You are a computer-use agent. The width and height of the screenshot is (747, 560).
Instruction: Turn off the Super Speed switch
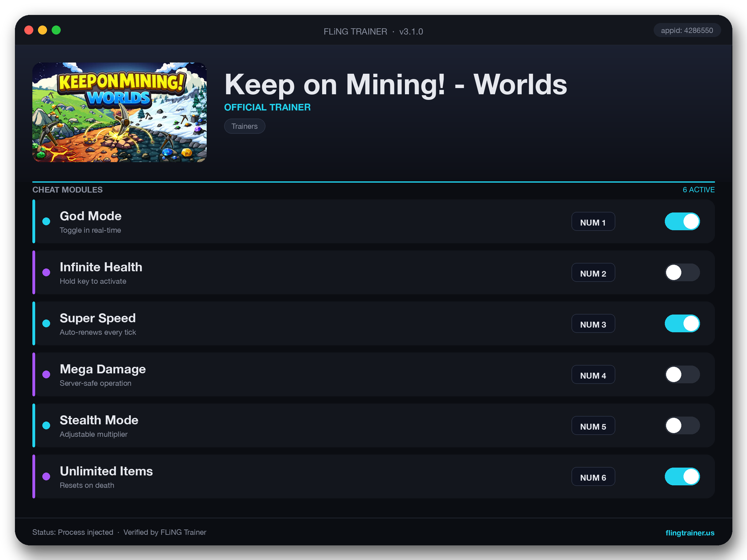682,323
